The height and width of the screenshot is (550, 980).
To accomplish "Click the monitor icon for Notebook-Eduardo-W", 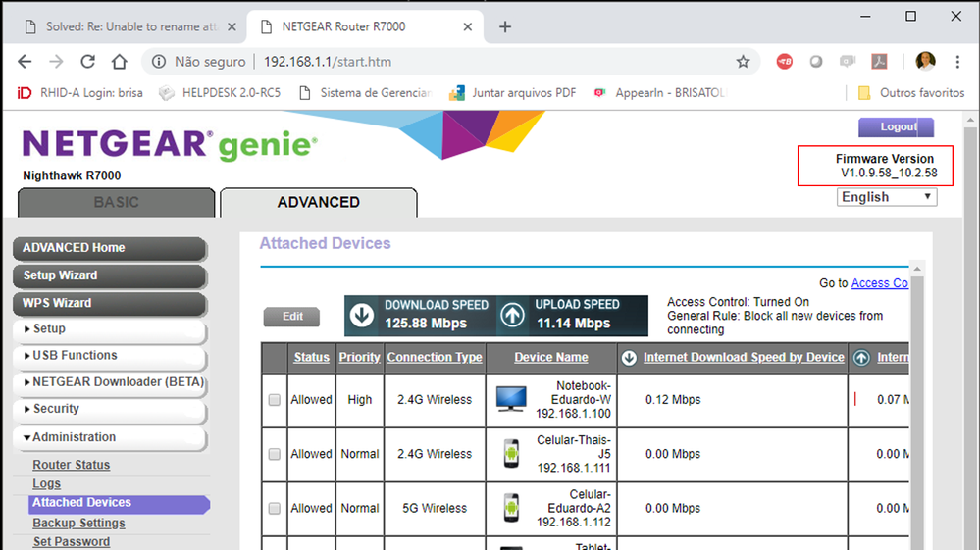I will [x=511, y=399].
